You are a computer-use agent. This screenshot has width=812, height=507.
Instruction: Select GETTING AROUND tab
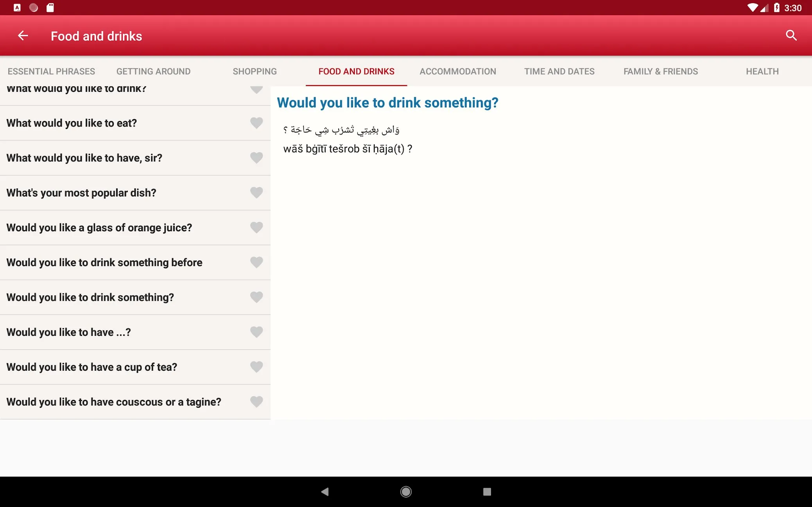(x=153, y=71)
